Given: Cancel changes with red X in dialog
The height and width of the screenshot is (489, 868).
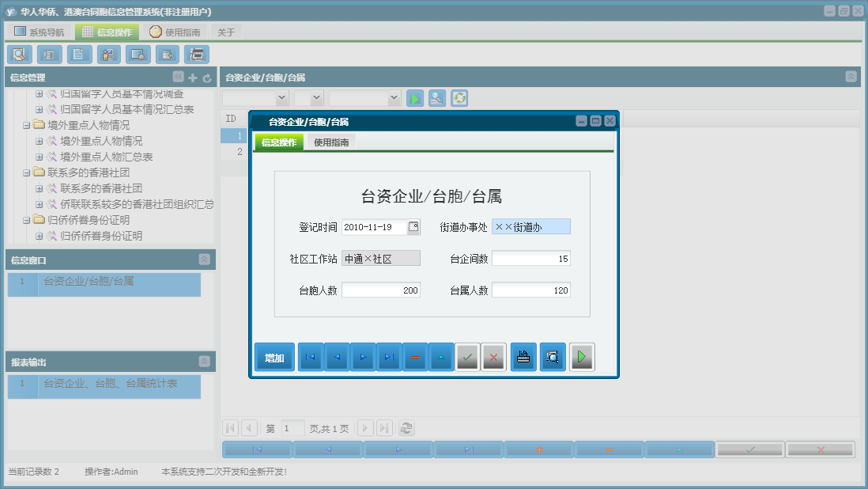Looking at the screenshot, I should [x=494, y=357].
